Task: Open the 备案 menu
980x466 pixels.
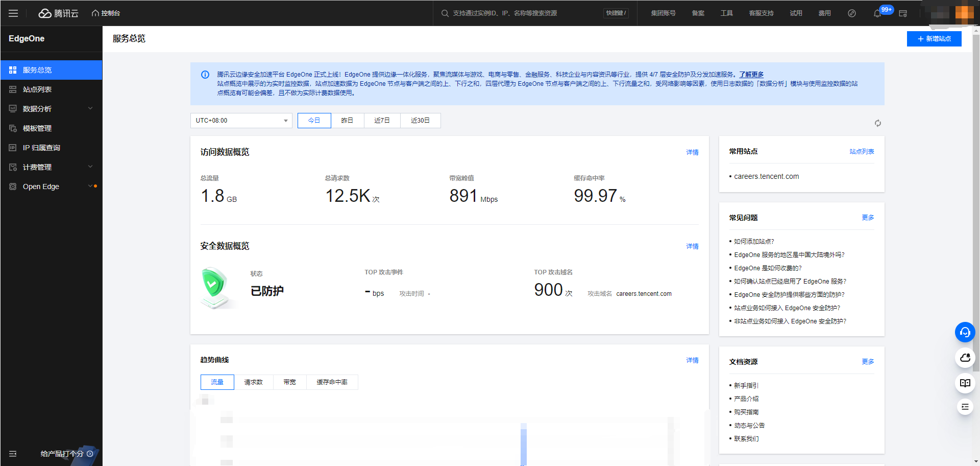Action: click(x=698, y=13)
